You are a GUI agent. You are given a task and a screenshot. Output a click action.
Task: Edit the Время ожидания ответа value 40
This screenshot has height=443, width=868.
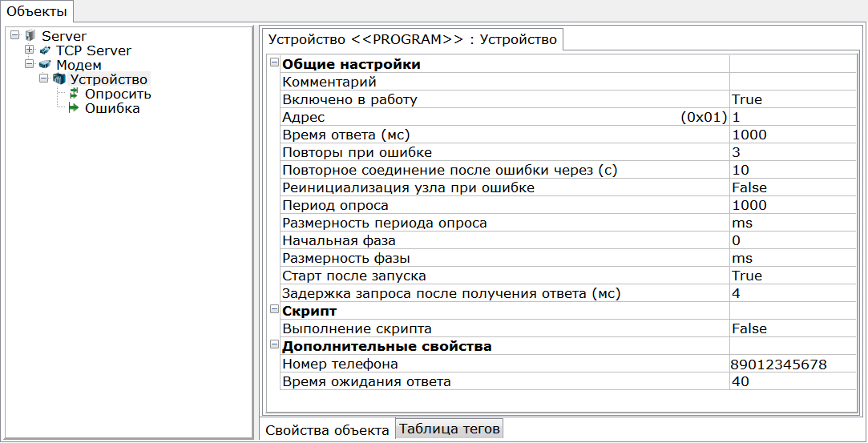(792, 381)
